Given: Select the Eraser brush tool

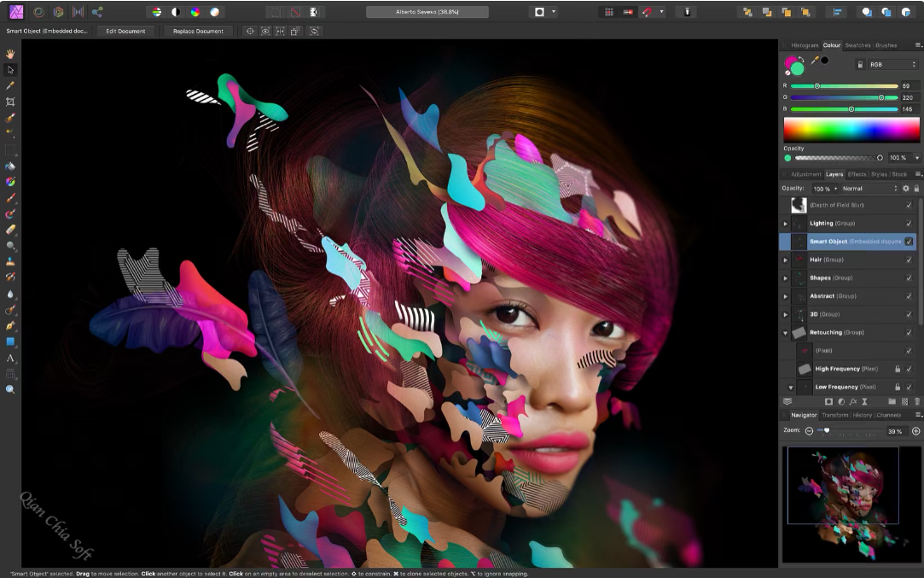Looking at the screenshot, I should click(10, 230).
